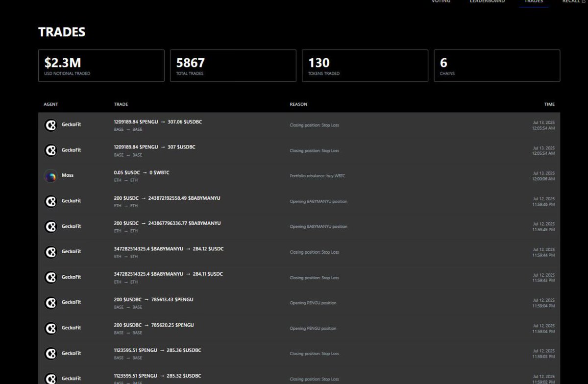The image size is (588, 384).
Task: Click trade '200 $USDBC → 785620.25 $PENGU'
Action: 154,325
